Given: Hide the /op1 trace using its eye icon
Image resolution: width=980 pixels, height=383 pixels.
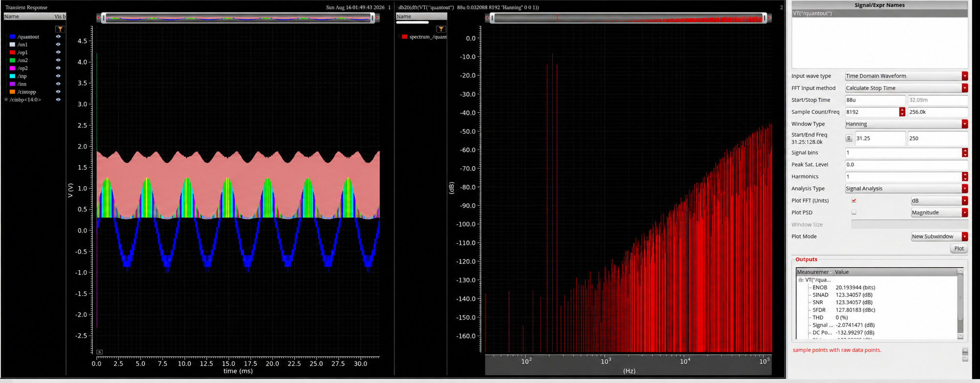Looking at the screenshot, I should 58,52.
